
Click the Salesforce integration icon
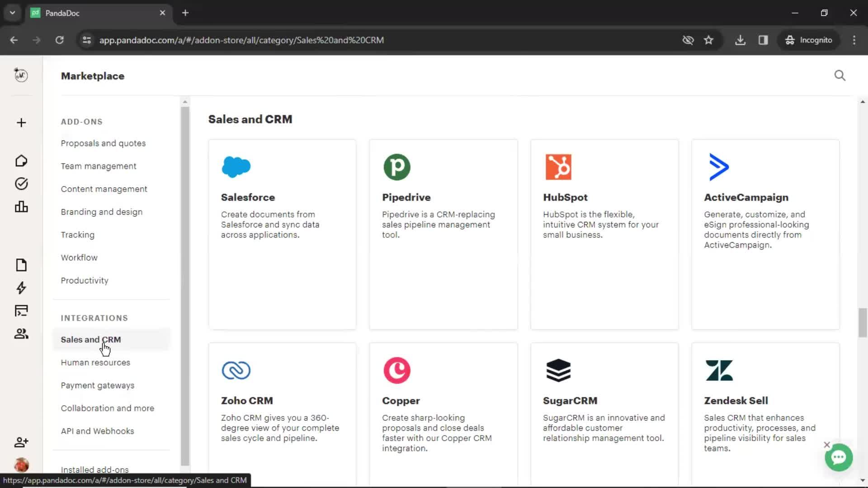[x=236, y=167]
